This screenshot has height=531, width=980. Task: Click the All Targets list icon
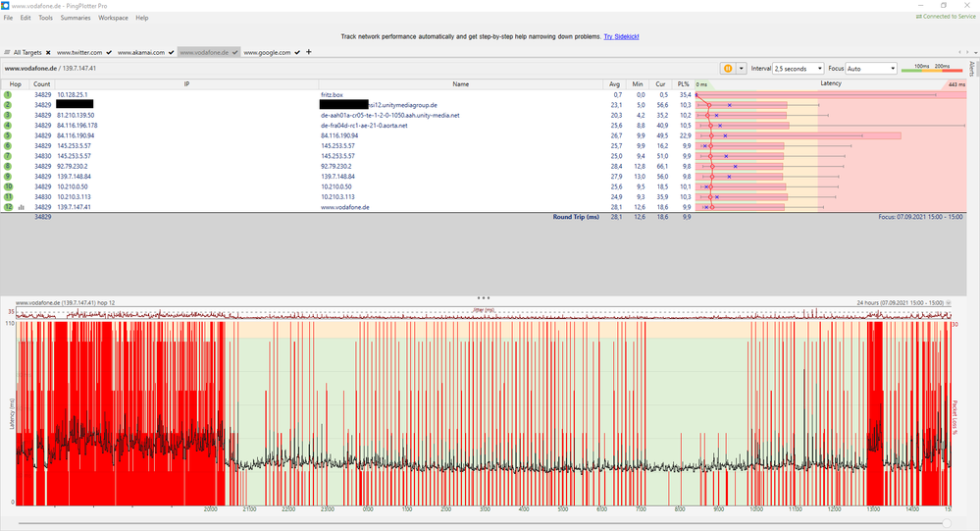coord(7,53)
